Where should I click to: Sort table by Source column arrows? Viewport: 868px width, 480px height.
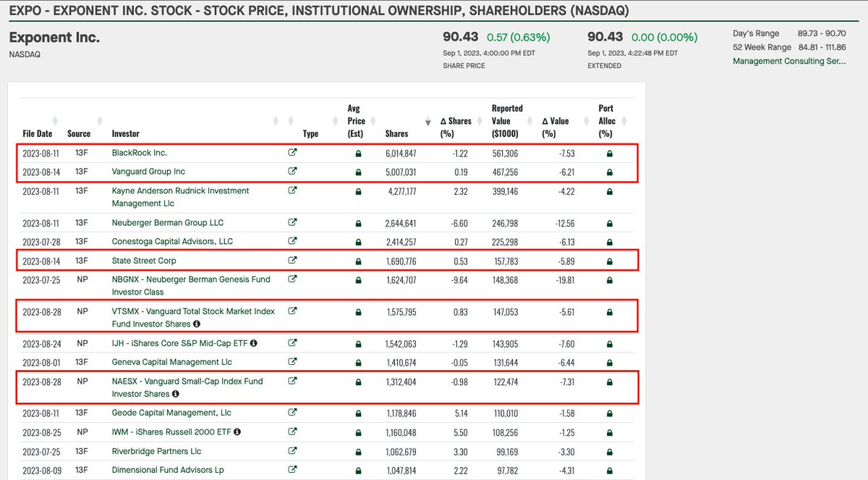click(98, 121)
